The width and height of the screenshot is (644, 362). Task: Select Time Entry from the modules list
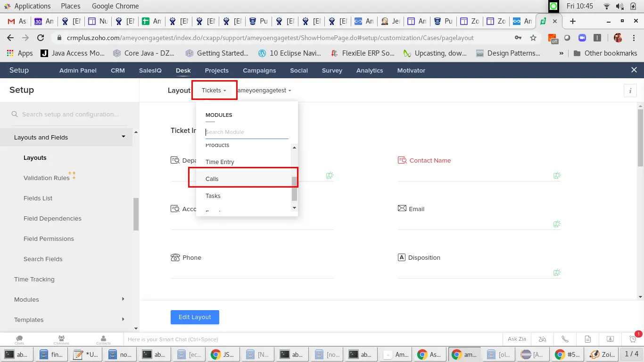243,162
